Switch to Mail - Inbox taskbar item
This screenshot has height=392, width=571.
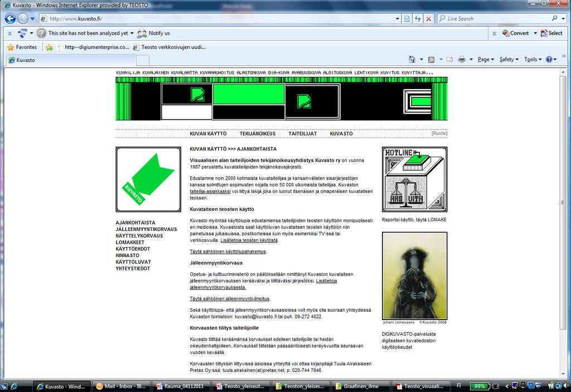tap(121, 386)
